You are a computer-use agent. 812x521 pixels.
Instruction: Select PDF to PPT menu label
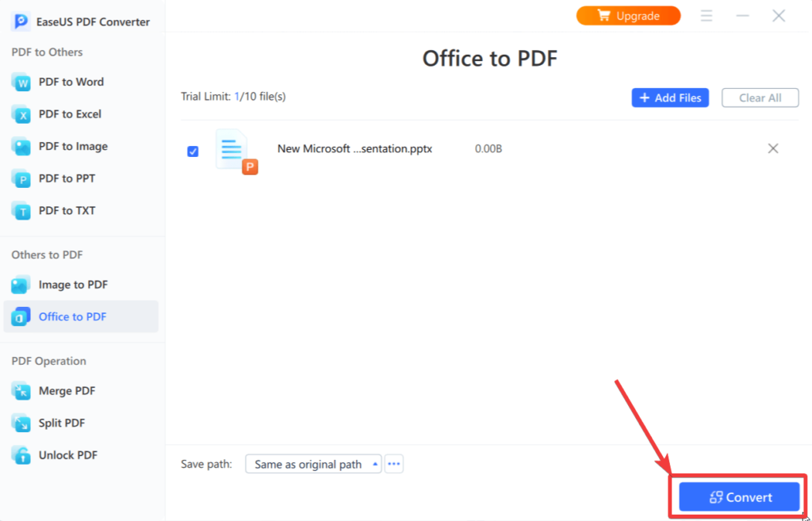point(67,178)
